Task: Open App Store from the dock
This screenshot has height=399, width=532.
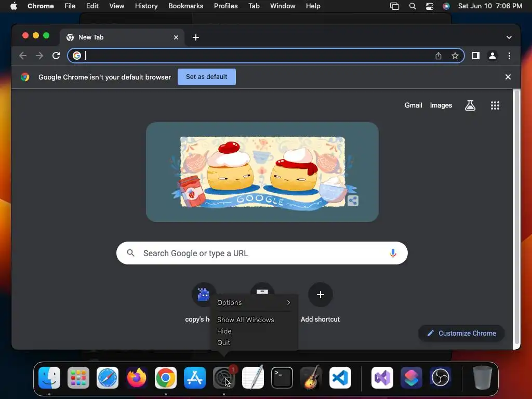Action: pos(195,378)
